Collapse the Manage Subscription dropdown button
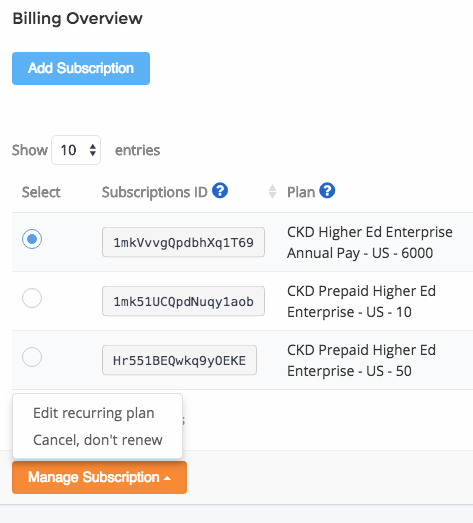Image resolution: width=473 pixels, height=523 pixels. (99, 477)
